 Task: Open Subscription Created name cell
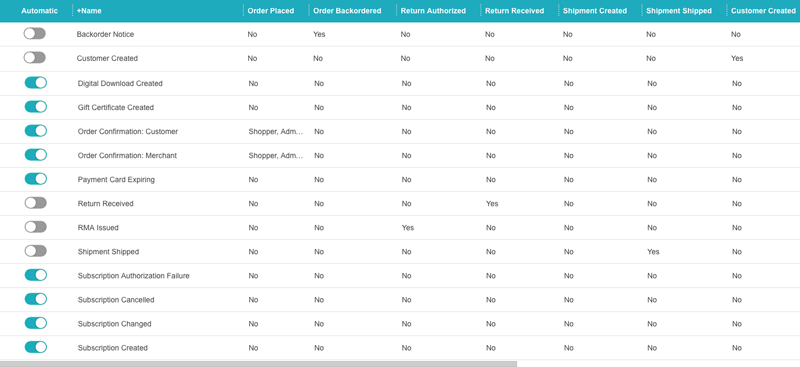(x=112, y=348)
